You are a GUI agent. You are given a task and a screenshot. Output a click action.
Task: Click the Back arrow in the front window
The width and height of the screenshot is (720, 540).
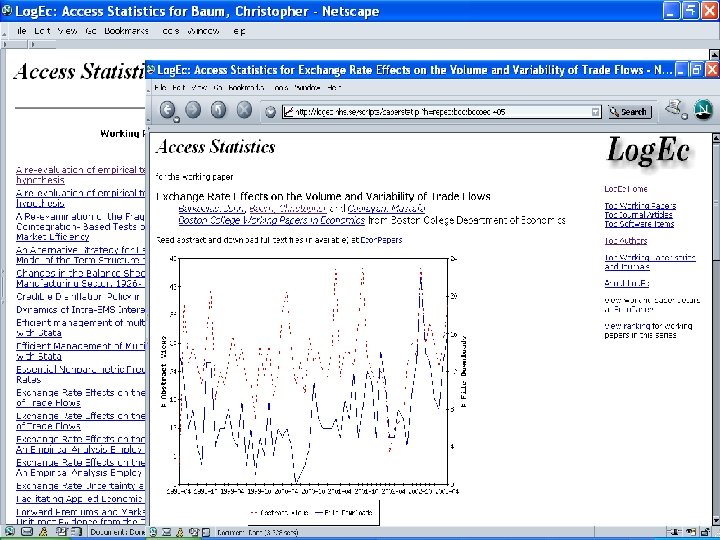coord(168,110)
